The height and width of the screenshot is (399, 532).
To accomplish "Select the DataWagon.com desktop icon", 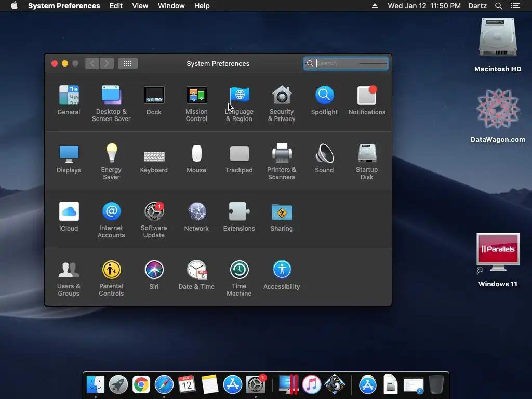I will (498, 116).
